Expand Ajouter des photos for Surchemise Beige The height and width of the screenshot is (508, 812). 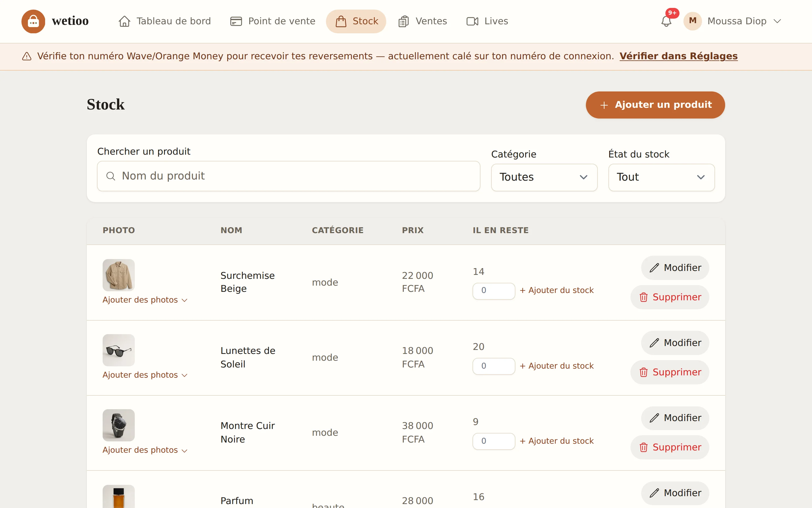145,300
